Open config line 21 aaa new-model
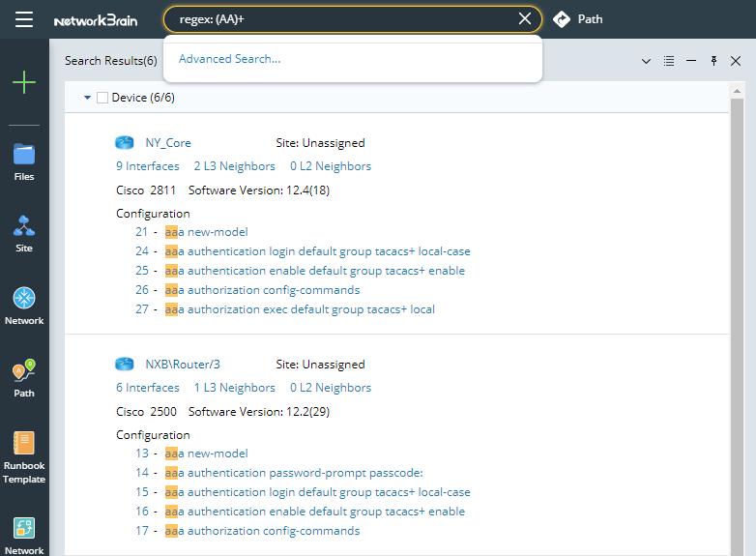The image size is (756, 556). click(206, 232)
